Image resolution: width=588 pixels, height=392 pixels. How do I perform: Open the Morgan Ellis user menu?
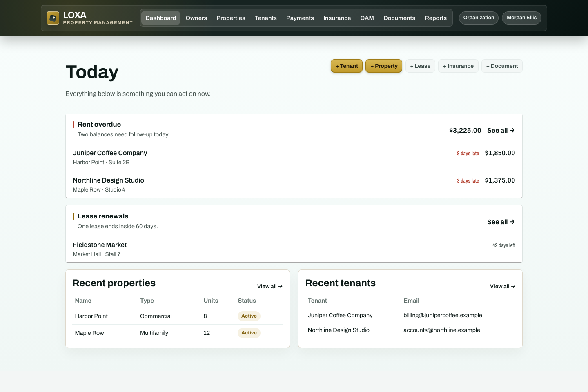pos(521,18)
